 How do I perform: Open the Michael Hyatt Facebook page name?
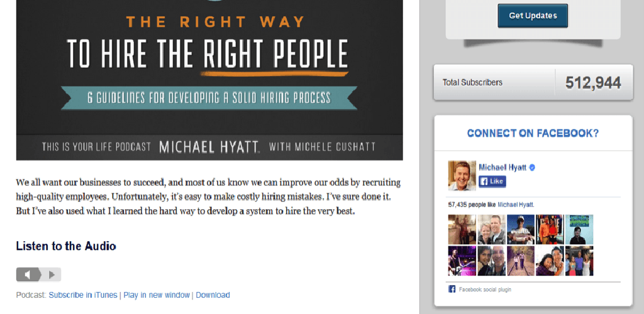point(503,167)
